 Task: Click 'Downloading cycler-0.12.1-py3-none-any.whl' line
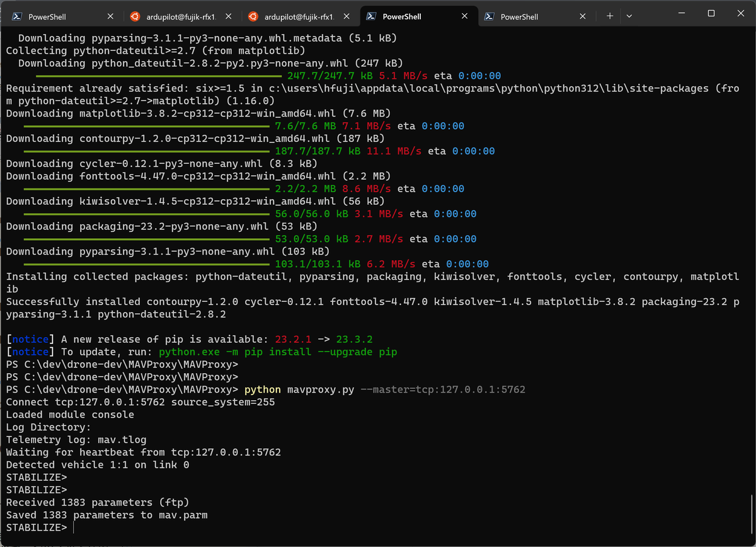click(x=162, y=163)
